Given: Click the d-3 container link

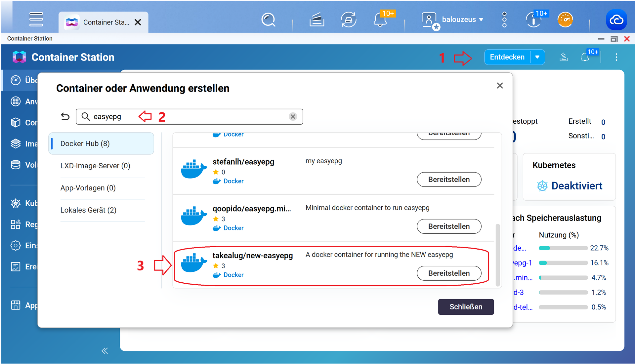Looking at the screenshot, I should coord(519,293).
